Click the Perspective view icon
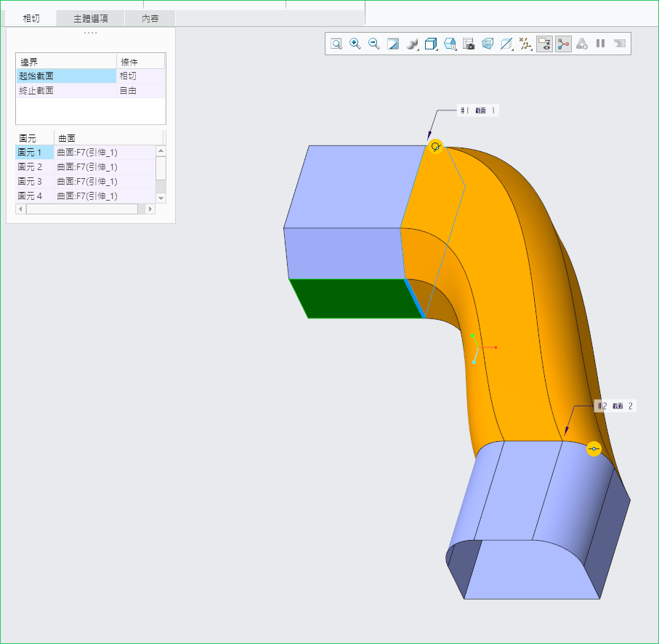 pyautogui.click(x=488, y=44)
